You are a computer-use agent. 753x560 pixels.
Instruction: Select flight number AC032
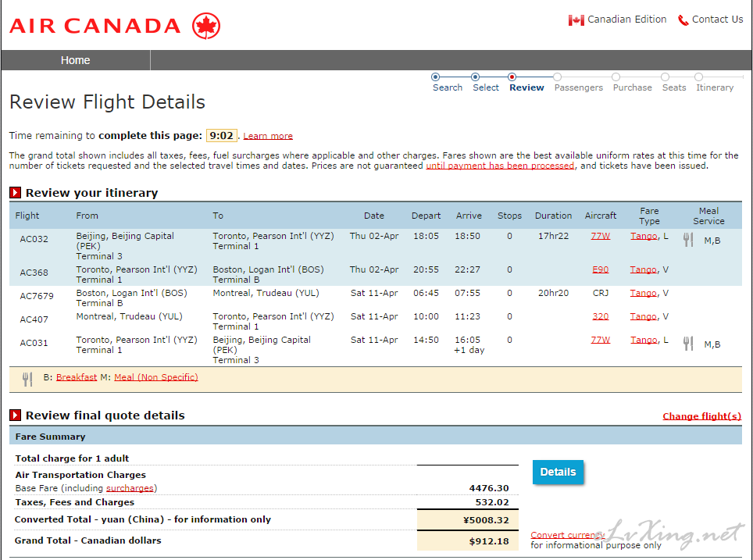point(34,239)
